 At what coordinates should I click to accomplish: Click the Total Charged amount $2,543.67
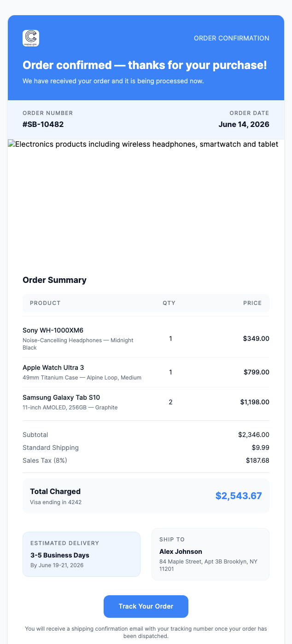coord(239,496)
